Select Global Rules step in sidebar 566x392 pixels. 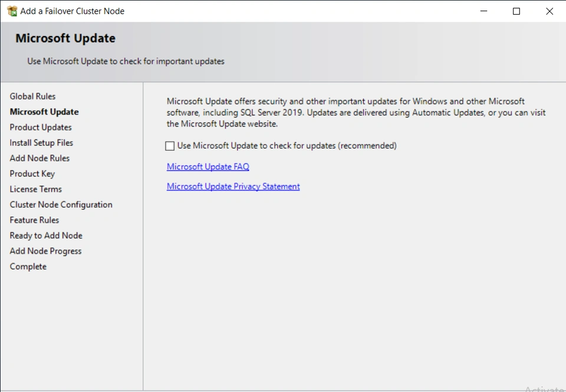pyautogui.click(x=32, y=96)
